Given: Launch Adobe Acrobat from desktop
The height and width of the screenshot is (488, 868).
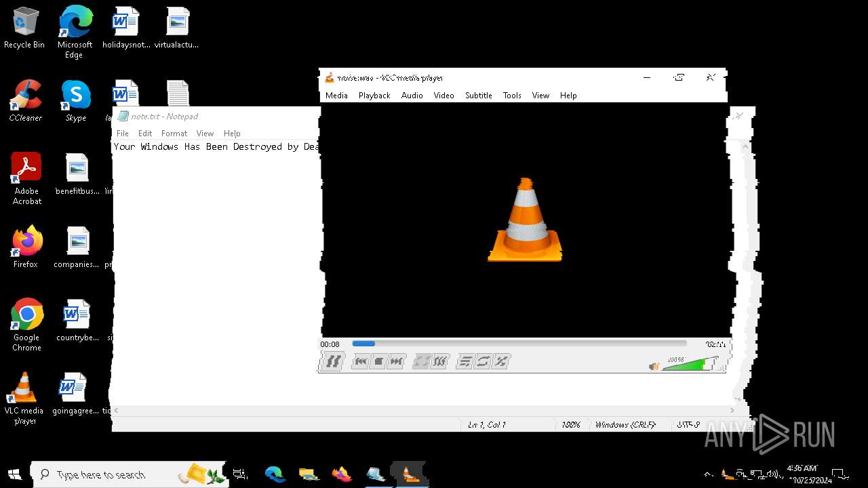Looking at the screenshot, I should click(x=26, y=179).
